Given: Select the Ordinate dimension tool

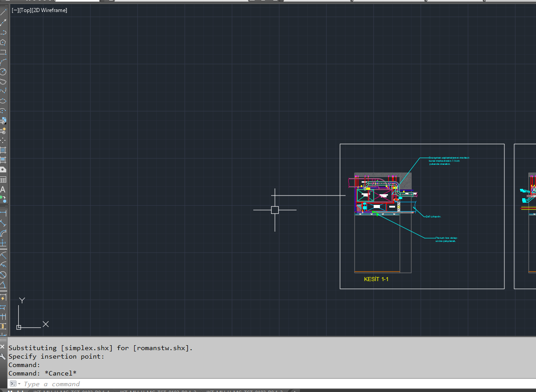Looking at the screenshot, I should tap(3, 243).
